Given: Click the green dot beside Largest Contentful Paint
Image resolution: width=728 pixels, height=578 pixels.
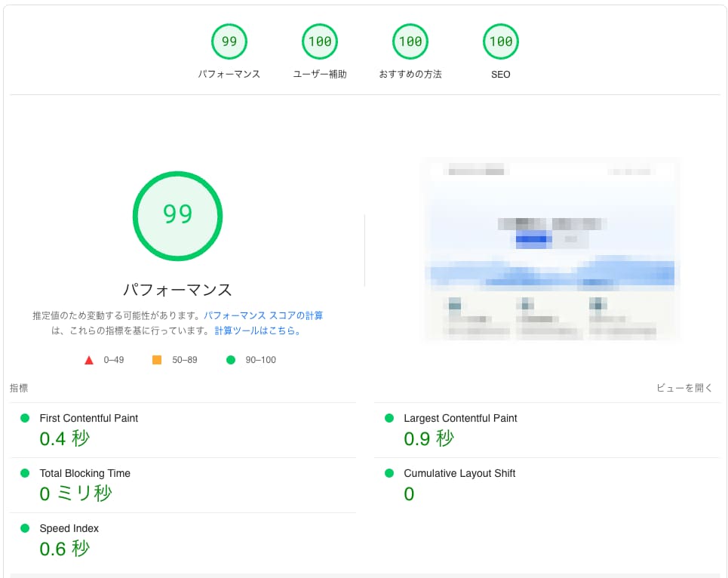Looking at the screenshot, I should [389, 418].
